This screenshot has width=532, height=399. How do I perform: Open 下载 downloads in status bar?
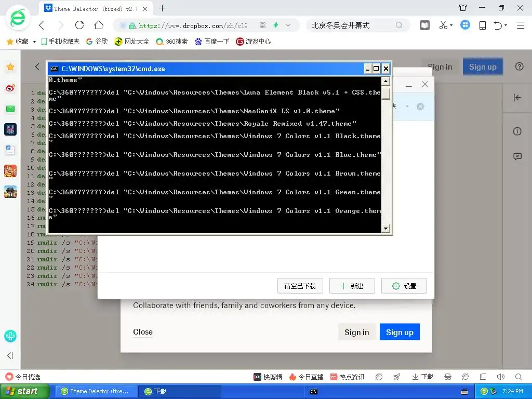[423, 377]
